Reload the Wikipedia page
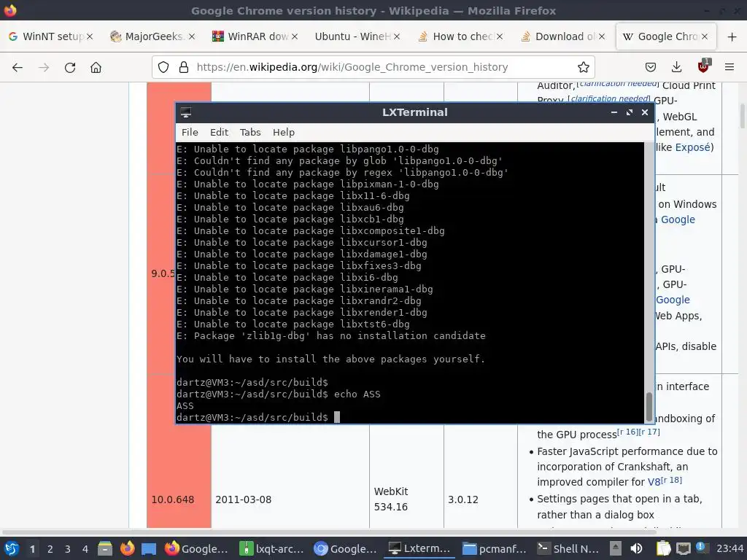The width and height of the screenshot is (747, 560). point(70,67)
